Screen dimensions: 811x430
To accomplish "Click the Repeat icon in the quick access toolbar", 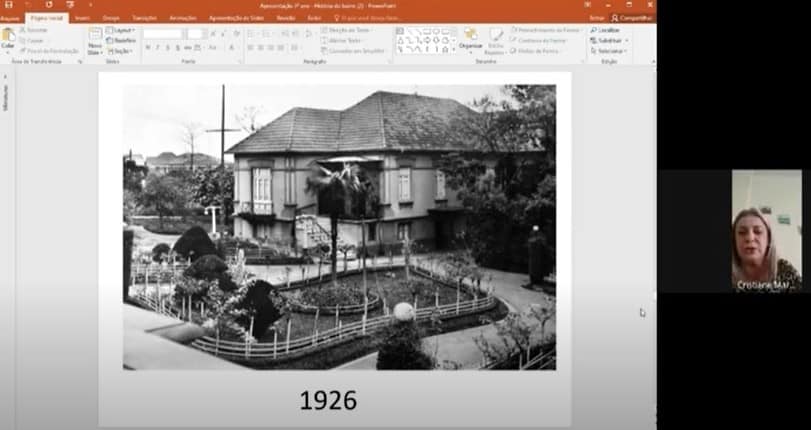I will point(49,5).
